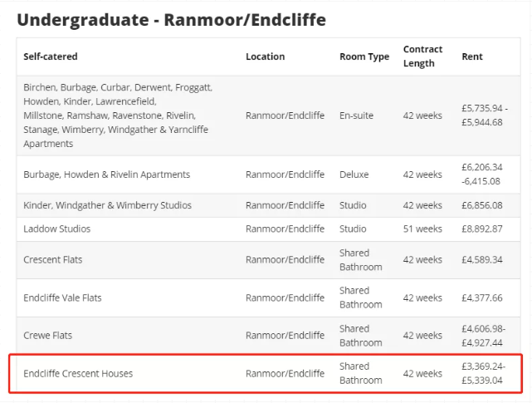
Task: Click the Room Type column header
Action: click(364, 57)
